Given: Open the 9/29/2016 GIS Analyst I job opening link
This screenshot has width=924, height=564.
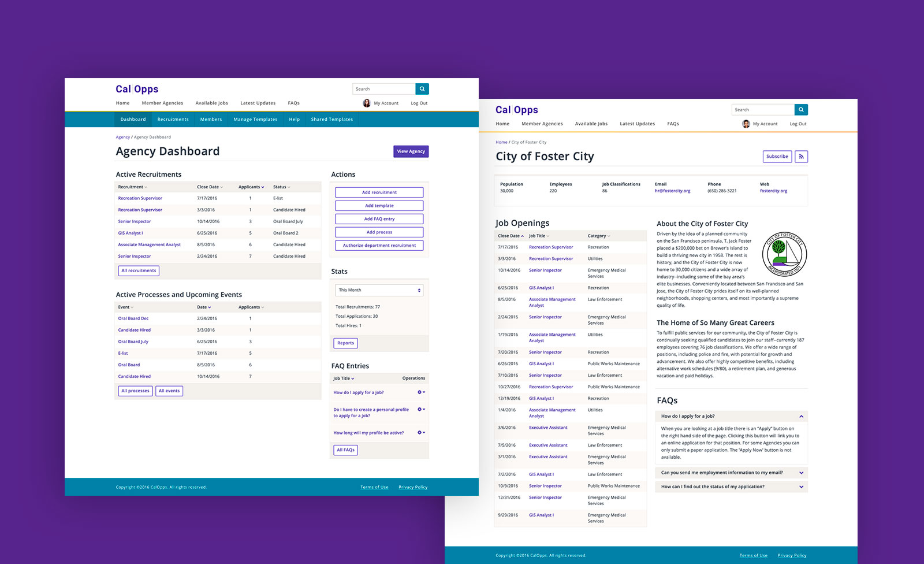Looking at the screenshot, I should 542,515.
